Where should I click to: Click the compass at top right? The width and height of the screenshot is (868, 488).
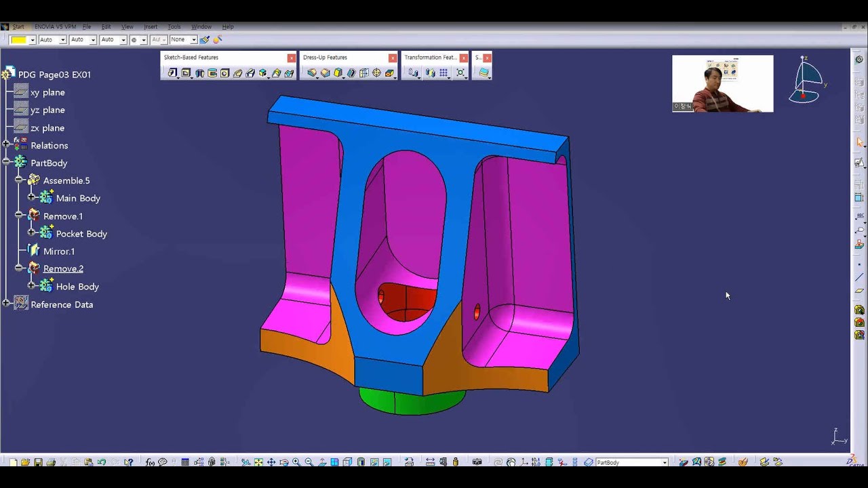806,80
